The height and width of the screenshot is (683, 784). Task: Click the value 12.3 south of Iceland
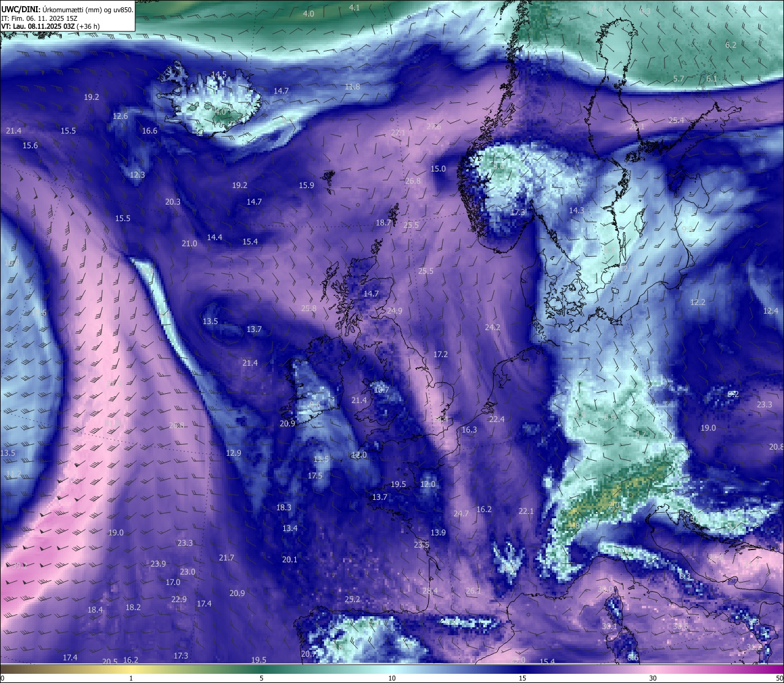137,175
